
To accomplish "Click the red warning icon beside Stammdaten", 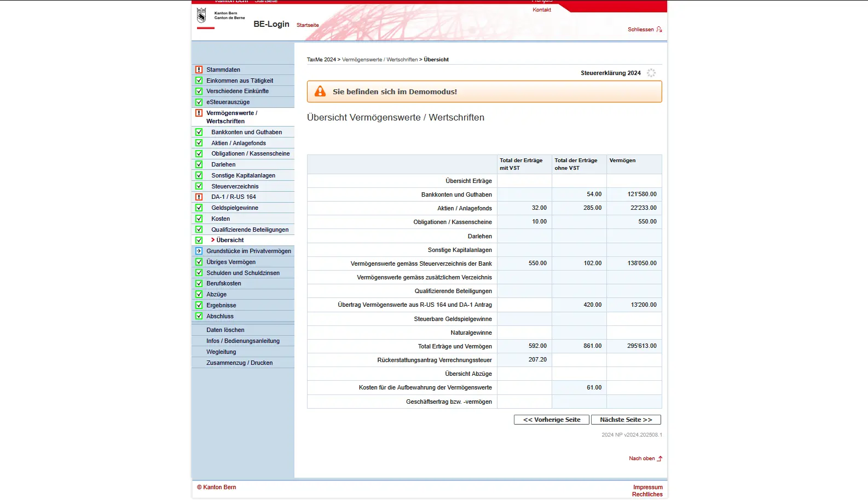I will pyautogui.click(x=199, y=70).
